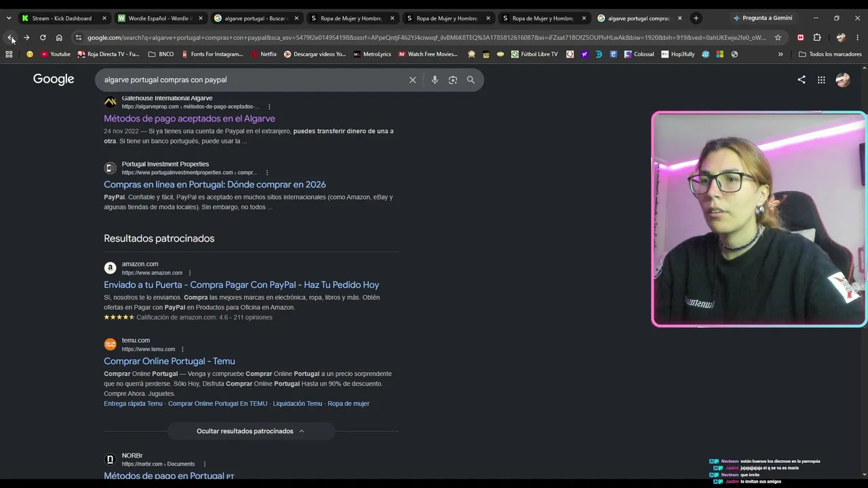Bookmark this page with the star icon
The width and height of the screenshot is (868, 488).
pyautogui.click(x=778, y=38)
